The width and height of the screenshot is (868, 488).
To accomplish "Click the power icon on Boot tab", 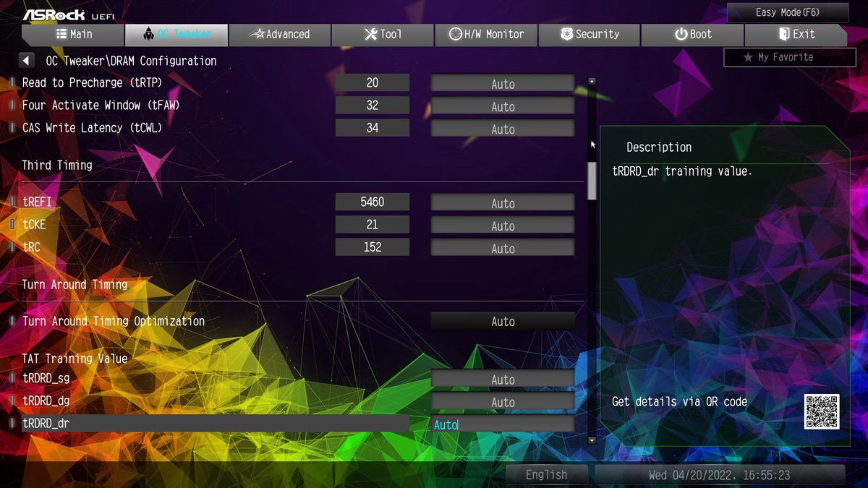I will [681, 34].
